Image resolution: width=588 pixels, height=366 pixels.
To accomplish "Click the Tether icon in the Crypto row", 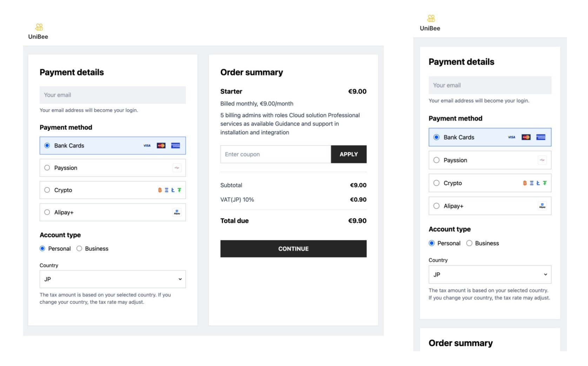I will tap(180, 190).
